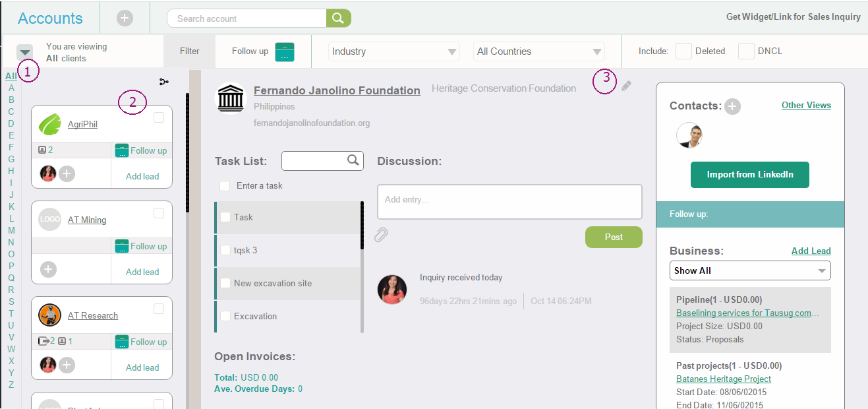This screenshot has height=409, width=868.
Task: Check the 'New excavation site' task checkbox
Action: click(225, 283)
